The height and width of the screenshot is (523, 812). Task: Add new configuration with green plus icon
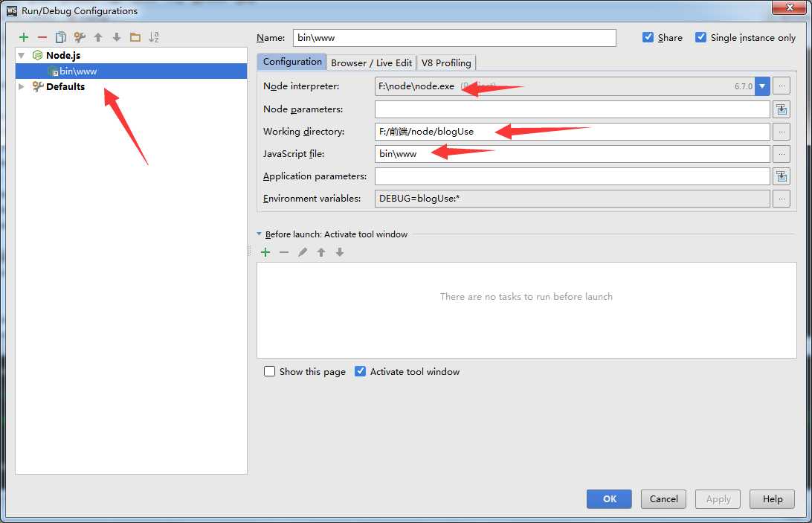(23, 37)
